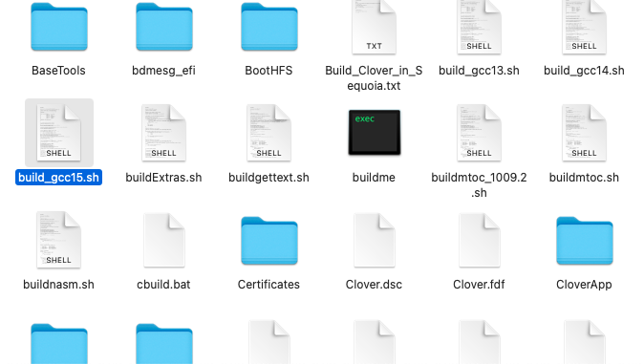Viewport: 644px width, 364px height.
Task: Click the buildmtoc_1009.2.sh file name
Action: [480, 185]
